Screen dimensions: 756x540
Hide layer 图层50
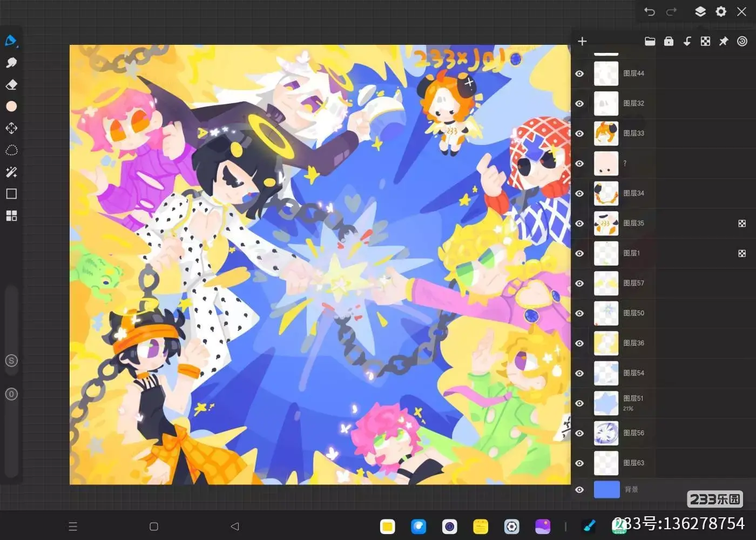(579, 313)
